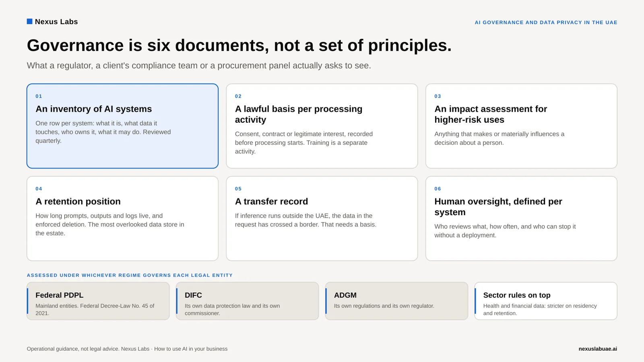Click the number label 02
This screenshot has height=362, width=644.
click(x=238, y=96)
